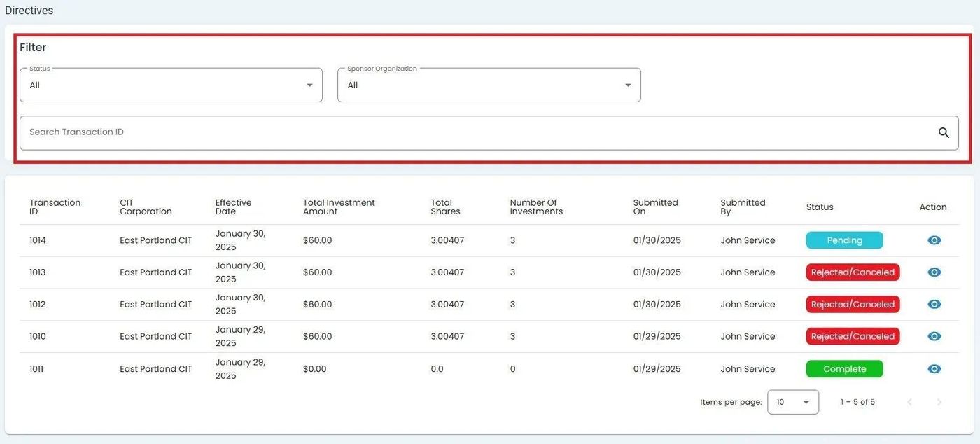Click the Complete status badge

pos(844,369)
